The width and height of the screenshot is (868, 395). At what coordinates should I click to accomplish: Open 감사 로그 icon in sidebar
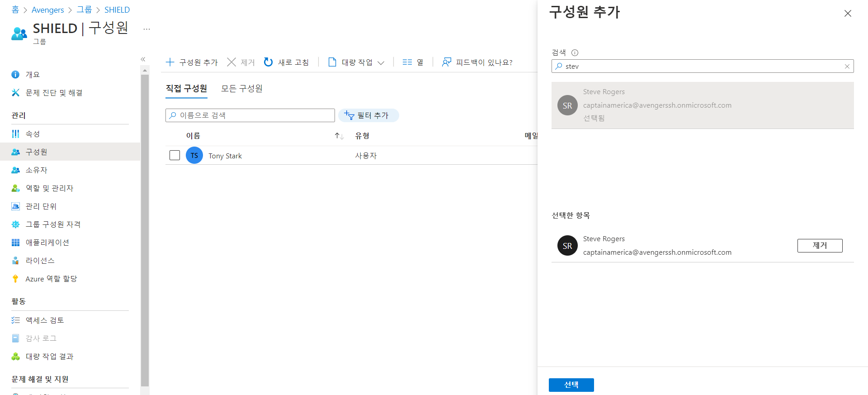15,338
